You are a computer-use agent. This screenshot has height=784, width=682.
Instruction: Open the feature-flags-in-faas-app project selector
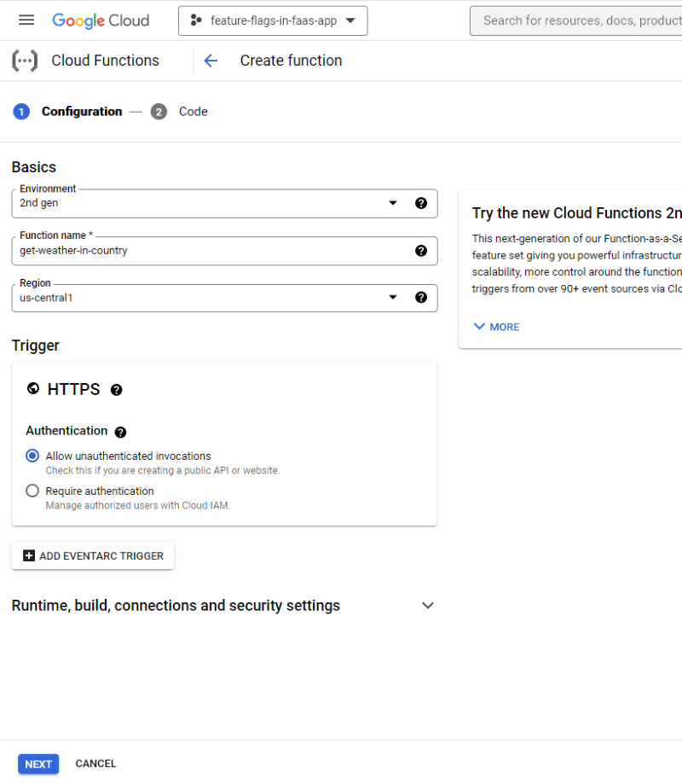click(273, 20)
